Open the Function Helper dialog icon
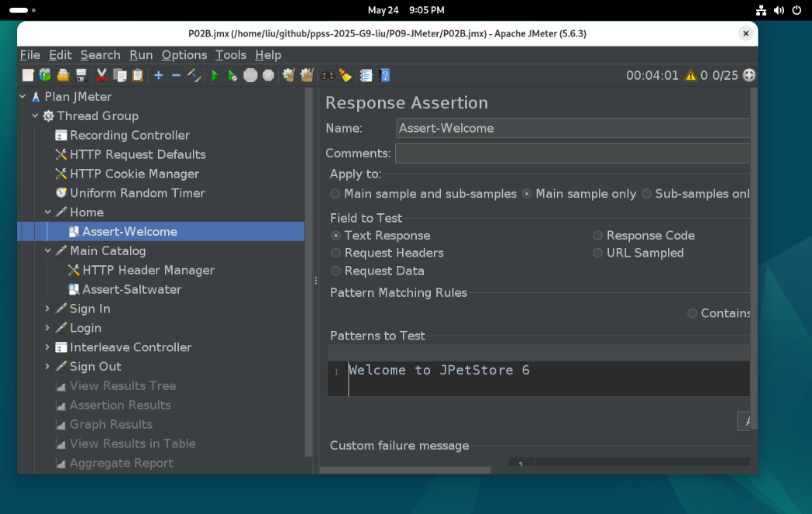812x514 pixels. click(366, 76)
